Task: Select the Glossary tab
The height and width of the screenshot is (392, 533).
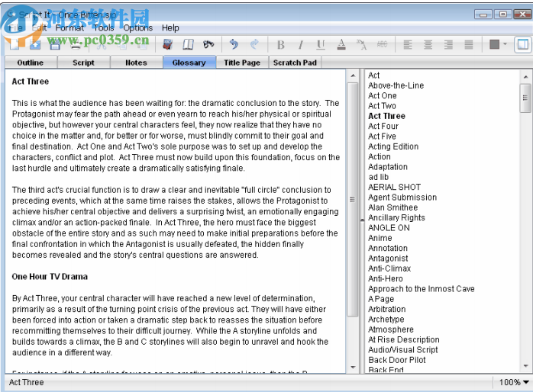Action: pyautogui.click(x=189, y=63)
